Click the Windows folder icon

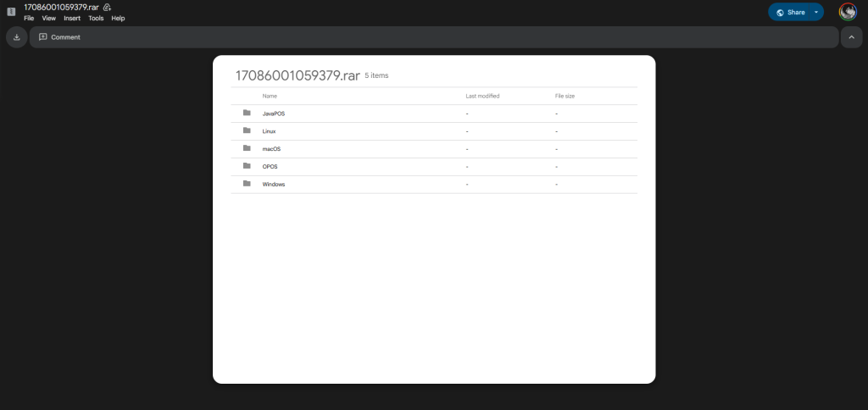[247, 184]
